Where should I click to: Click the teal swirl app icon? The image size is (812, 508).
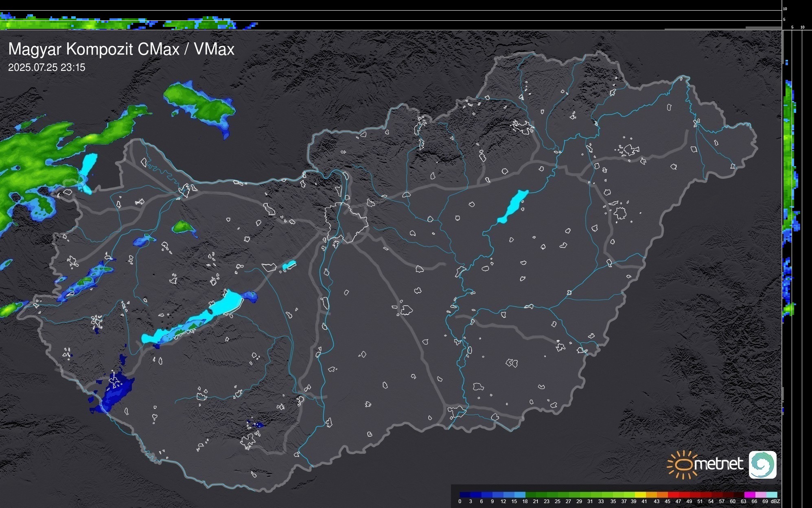762,464
